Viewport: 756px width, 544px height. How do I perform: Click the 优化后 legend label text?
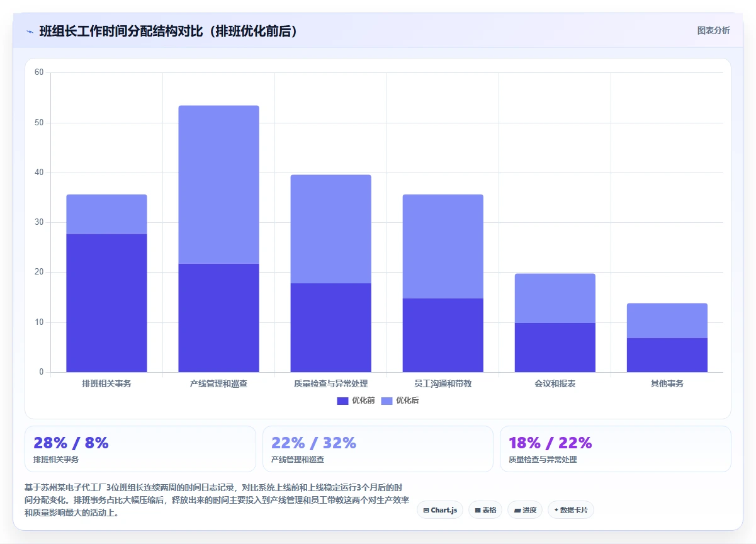coord(407,400)
